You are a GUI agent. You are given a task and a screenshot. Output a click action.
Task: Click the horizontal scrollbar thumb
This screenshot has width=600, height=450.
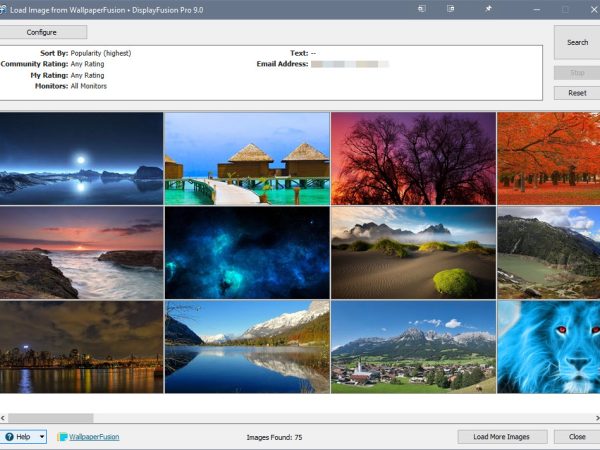coord(52,418)
